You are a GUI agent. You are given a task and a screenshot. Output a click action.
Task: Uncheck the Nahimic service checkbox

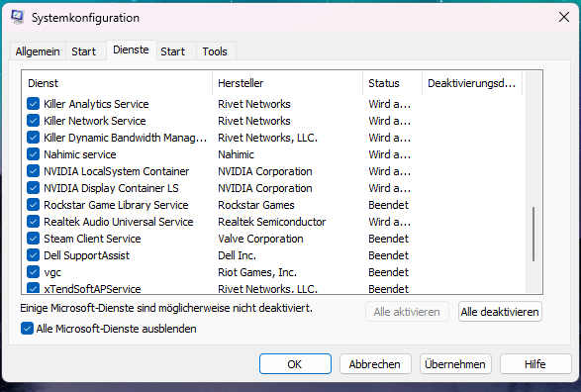pyautogui.click(x=33, y=154)
